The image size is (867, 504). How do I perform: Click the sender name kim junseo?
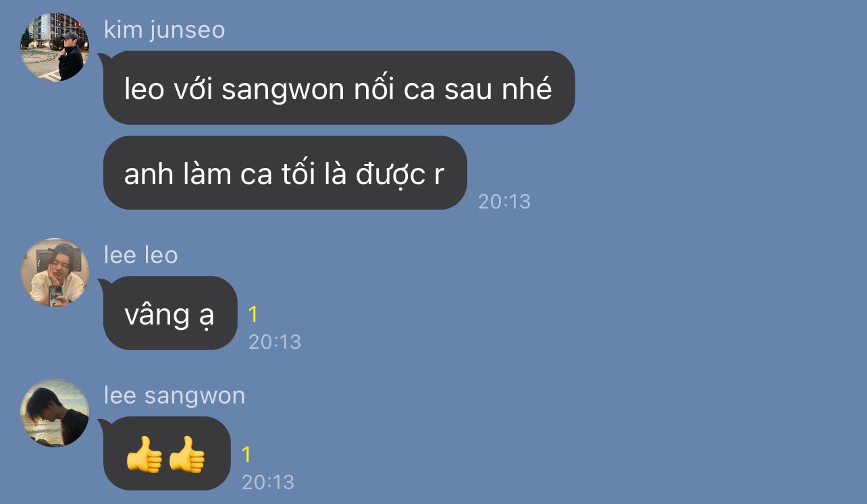[x=164, y=30]
